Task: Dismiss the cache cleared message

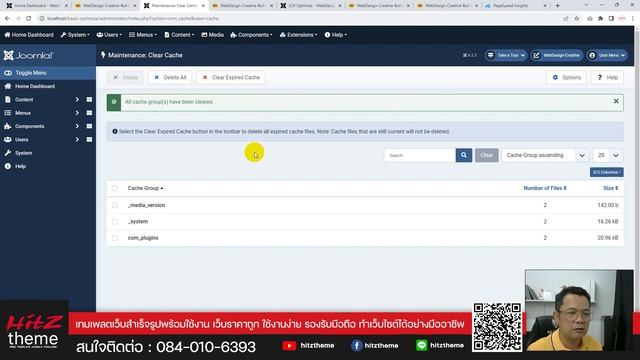Action: 616,101
